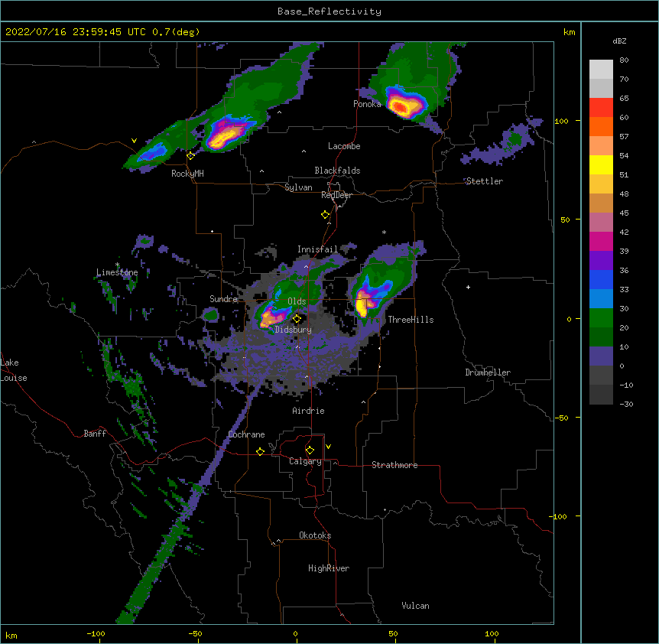Viewport: 659px width, 644px height.
Task: Click the yellow V marker northwest of RockyMH
Action: pyautogui.click(x=134, y=141)
